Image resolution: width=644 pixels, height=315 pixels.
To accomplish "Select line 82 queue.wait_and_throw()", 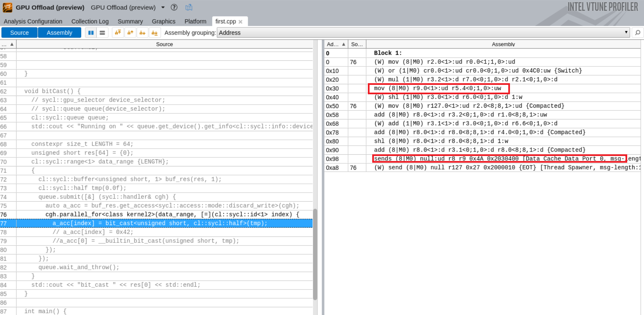I will tap(156, 267).
